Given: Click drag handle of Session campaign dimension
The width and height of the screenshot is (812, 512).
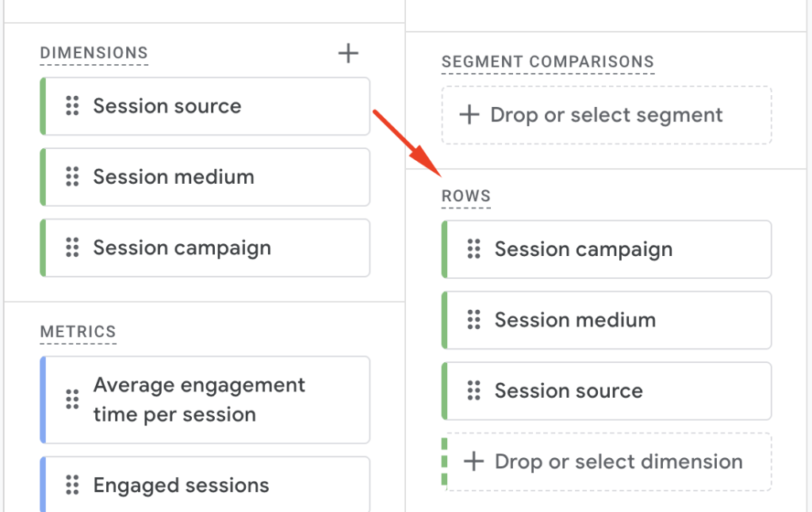Looking at the screenshot, I should click(x=72, y=248).
